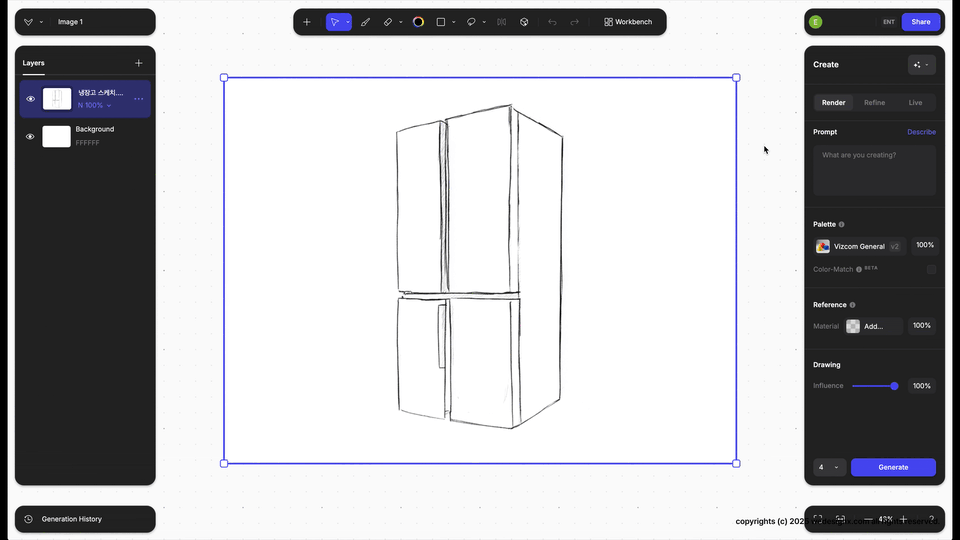Expand the Shape tool dropdown arrow
The image size is (960, 540).
click(454, 22)
